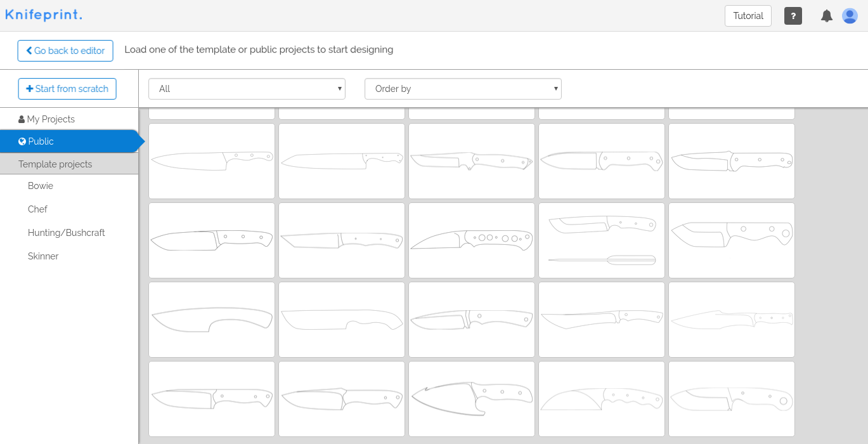Check notifications via the bell icon
This screenshot has width=868, height=444.
pos(827,16)
